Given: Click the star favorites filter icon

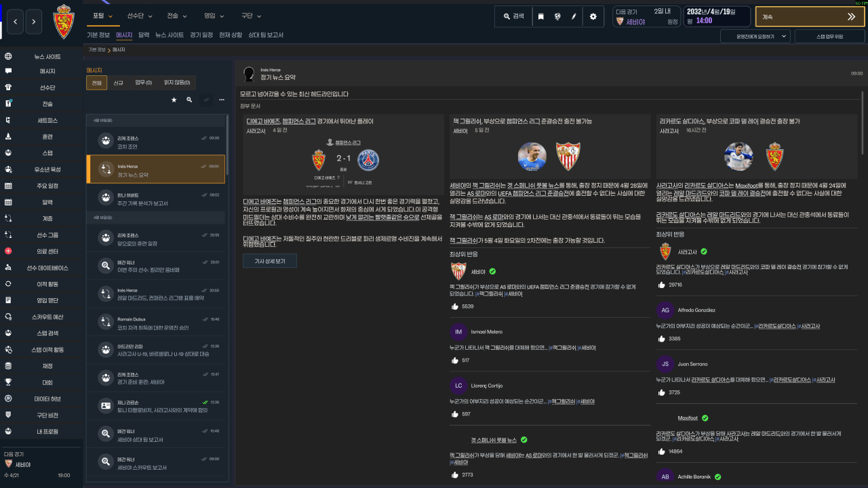Looking at the screenshot, I should (174, 100).
